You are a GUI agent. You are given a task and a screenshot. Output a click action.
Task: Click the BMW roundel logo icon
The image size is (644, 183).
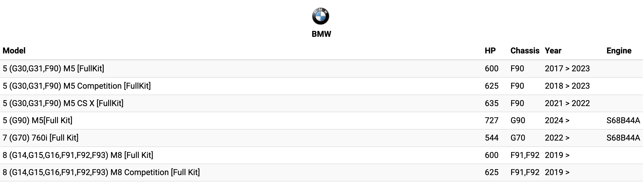click(x=320, y=16)
